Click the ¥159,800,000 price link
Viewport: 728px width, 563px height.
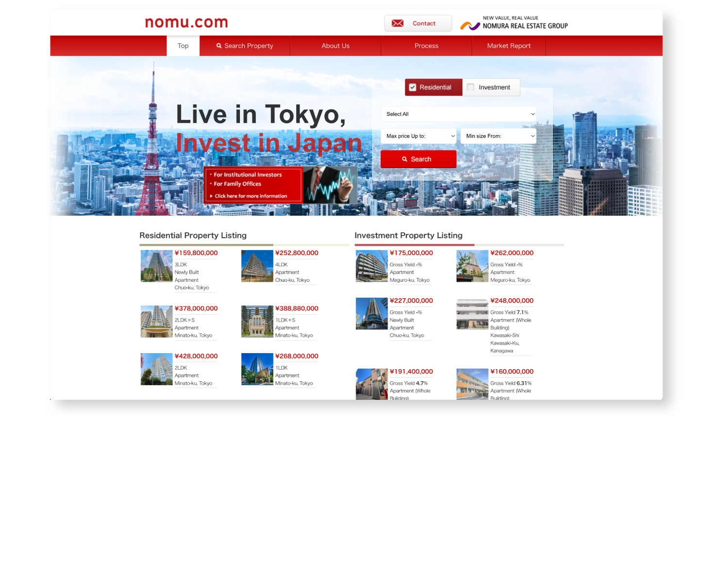[x=196, y=253]
